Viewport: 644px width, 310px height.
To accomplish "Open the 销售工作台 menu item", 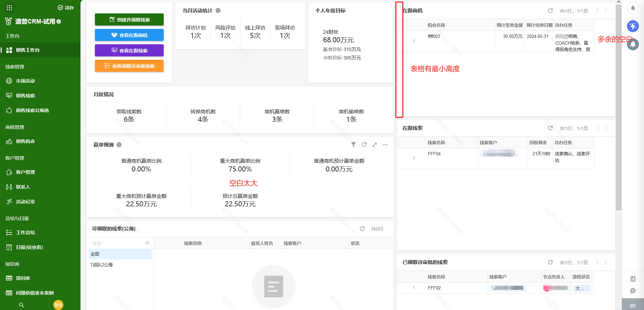I will (40, 50).
